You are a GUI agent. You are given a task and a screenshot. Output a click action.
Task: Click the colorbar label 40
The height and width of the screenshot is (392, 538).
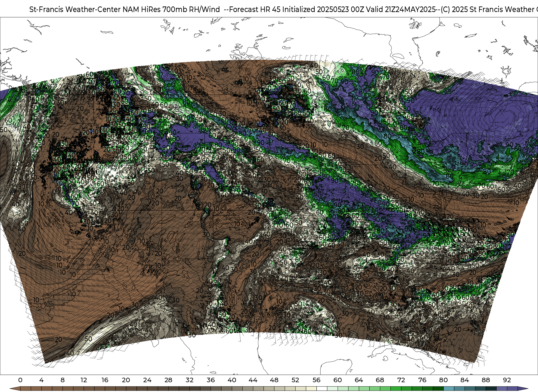click(x=232, y=380)
